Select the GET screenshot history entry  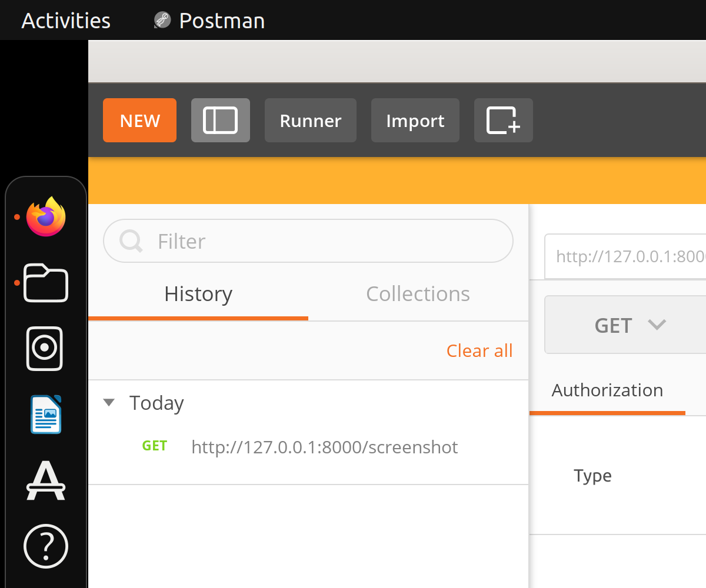[324, 447]
